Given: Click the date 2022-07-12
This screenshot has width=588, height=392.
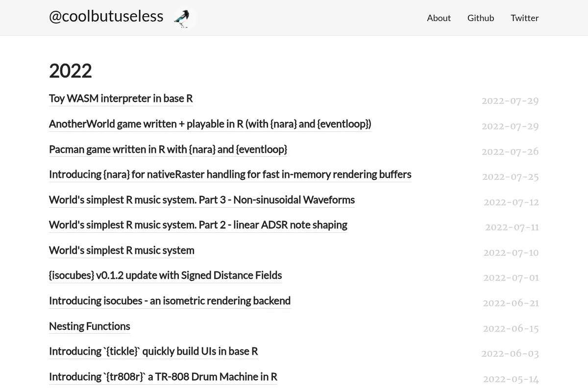Looking at the screenshot, I should click(511, 202).
